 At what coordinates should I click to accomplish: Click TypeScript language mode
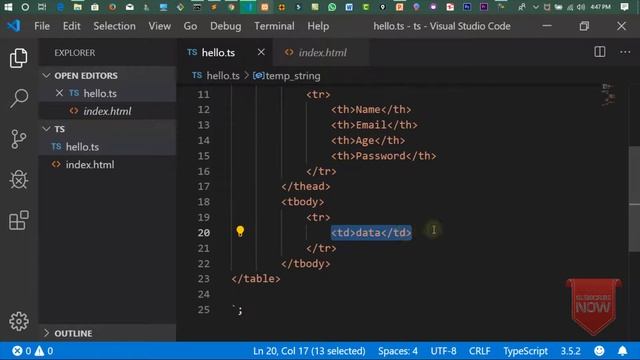(x=525, y=351)
